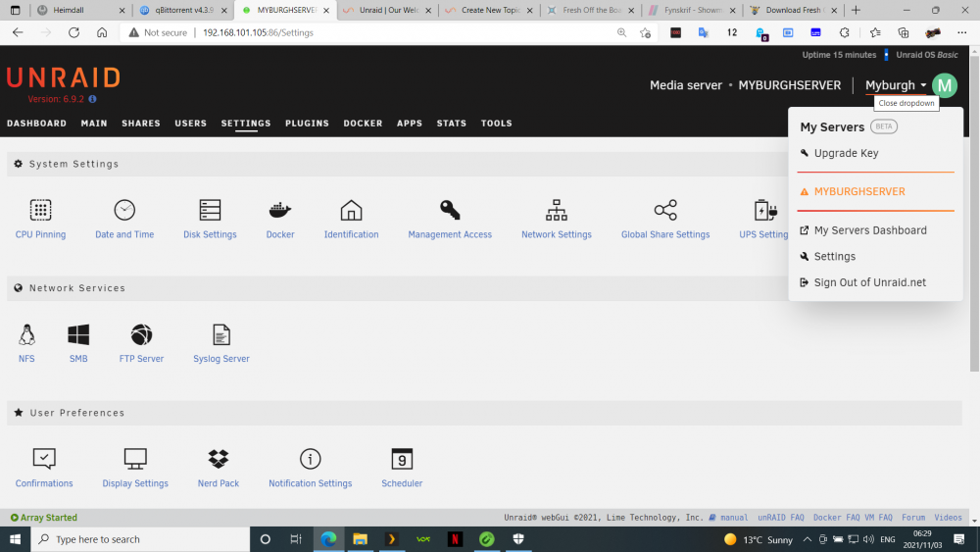980x552 pixels.
Task: Go to the Tools tab
Action: (496, 124)
